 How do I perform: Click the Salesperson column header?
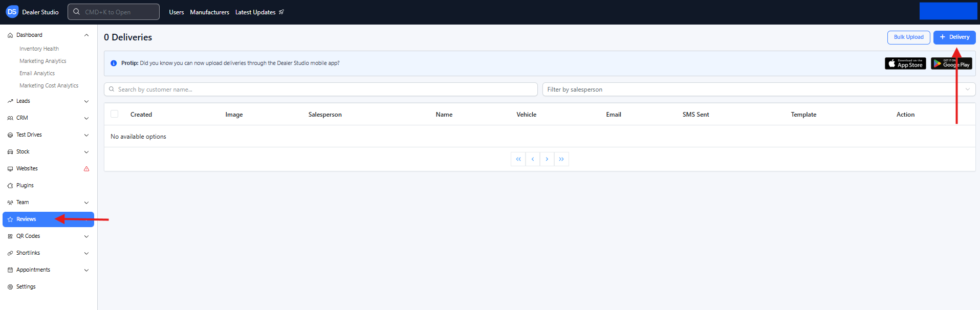[x=325, y=115]
